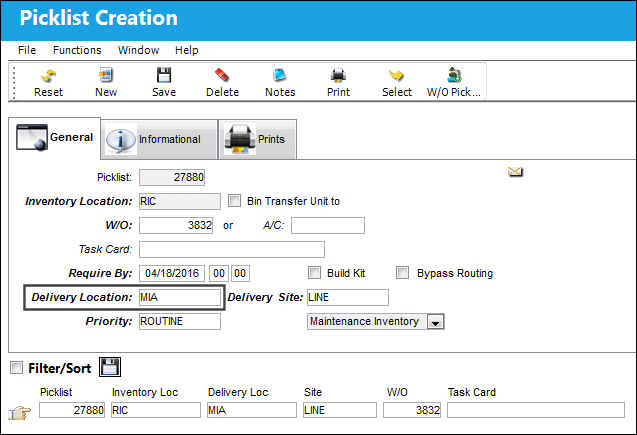The height and width of the screenshot is (435, 637).
Task: Enable the Build Kit checkbox
Action: tap(314, 273)
